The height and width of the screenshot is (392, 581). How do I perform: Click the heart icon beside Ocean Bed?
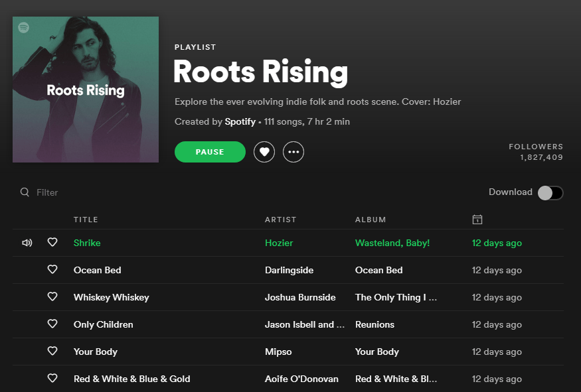pos(52,269)
